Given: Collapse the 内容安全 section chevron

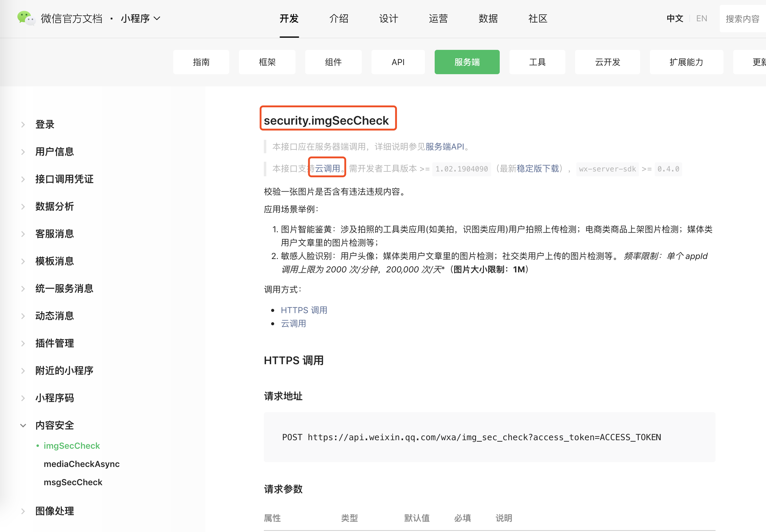Looking at the screenshot, I should [23, 426].
